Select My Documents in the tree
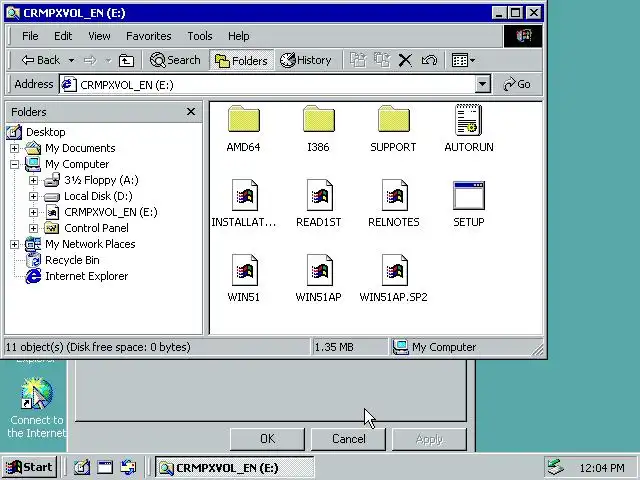The image size is (640, 480). tap(80, 148)
